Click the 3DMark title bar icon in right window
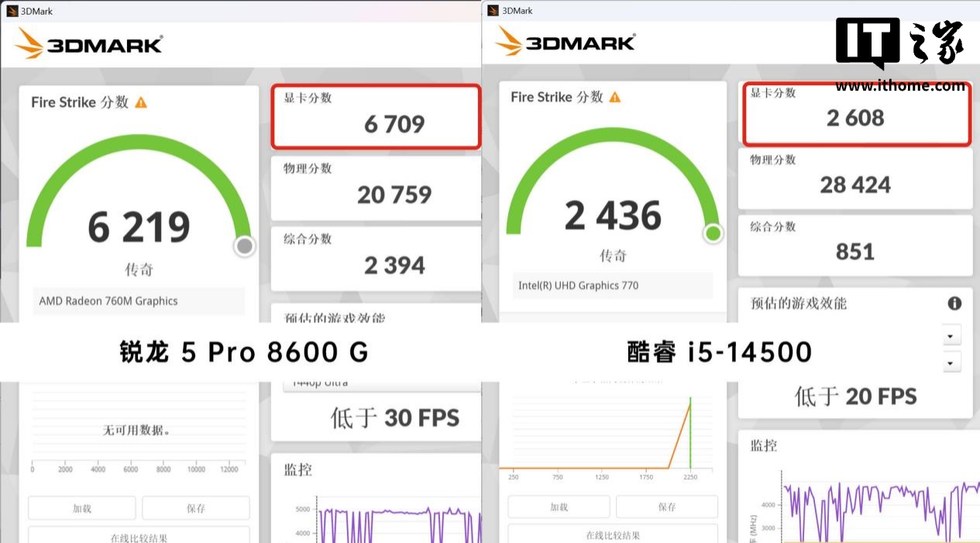This screenshot has width=980, height=543. [493, 10]
